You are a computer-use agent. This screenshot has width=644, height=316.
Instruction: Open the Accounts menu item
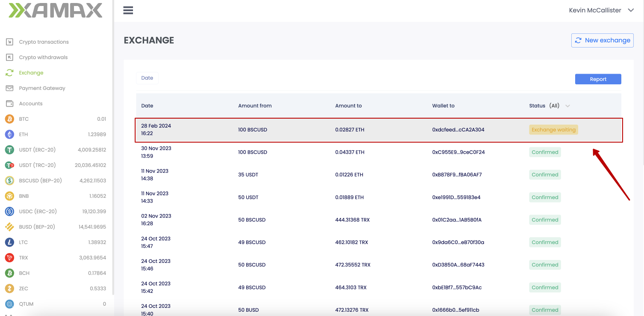tap(31, 104)
